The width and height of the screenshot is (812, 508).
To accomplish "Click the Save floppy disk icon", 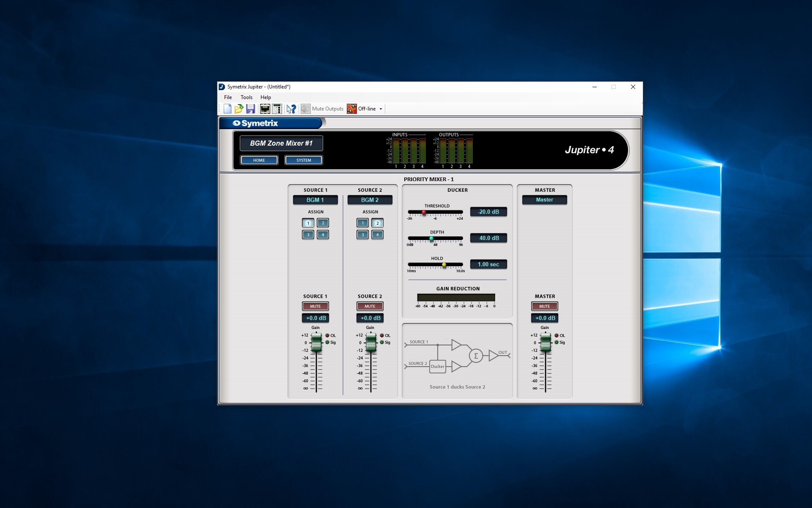I will (x=250, y=109).
